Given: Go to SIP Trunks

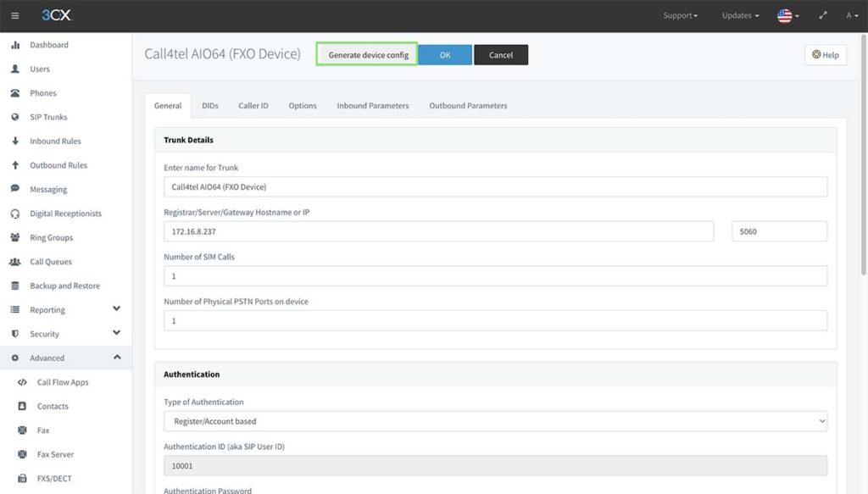Looking at the screenshot, I should [48, 116].
